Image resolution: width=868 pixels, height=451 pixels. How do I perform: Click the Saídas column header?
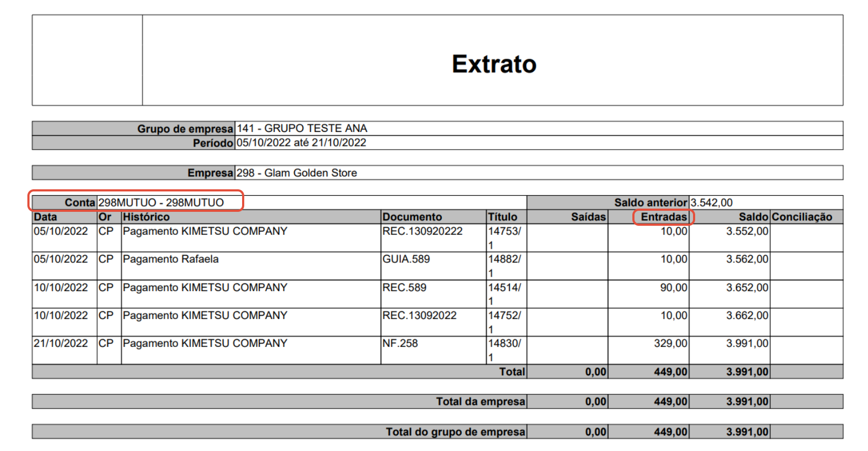click(588, 217)
